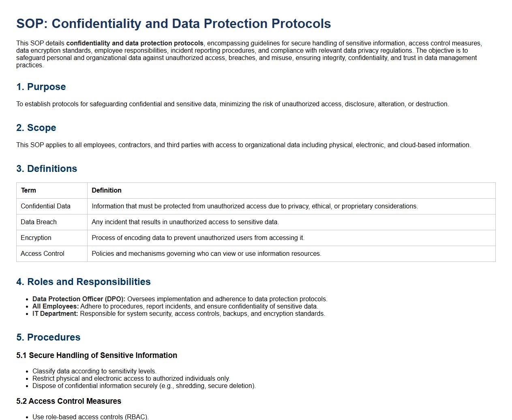Click the Encryption definition text in table

point(198,238)
